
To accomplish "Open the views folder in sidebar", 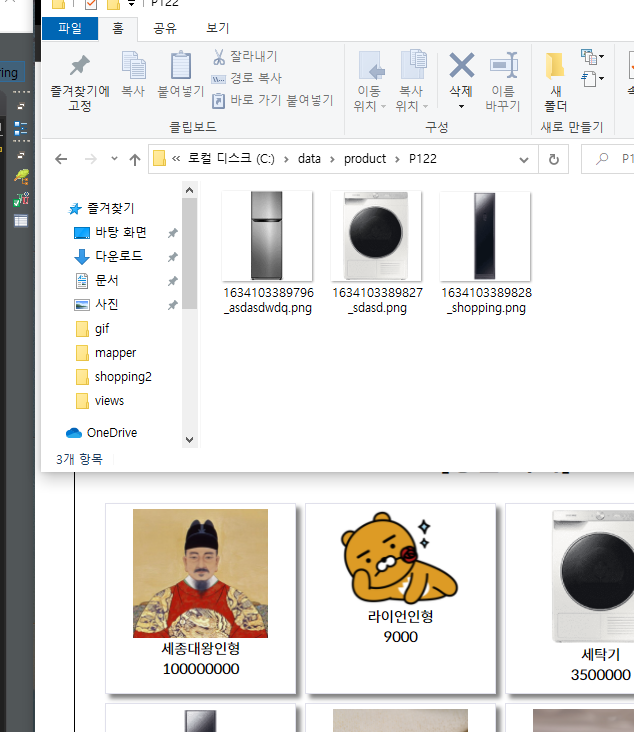I will pos(109,401).
